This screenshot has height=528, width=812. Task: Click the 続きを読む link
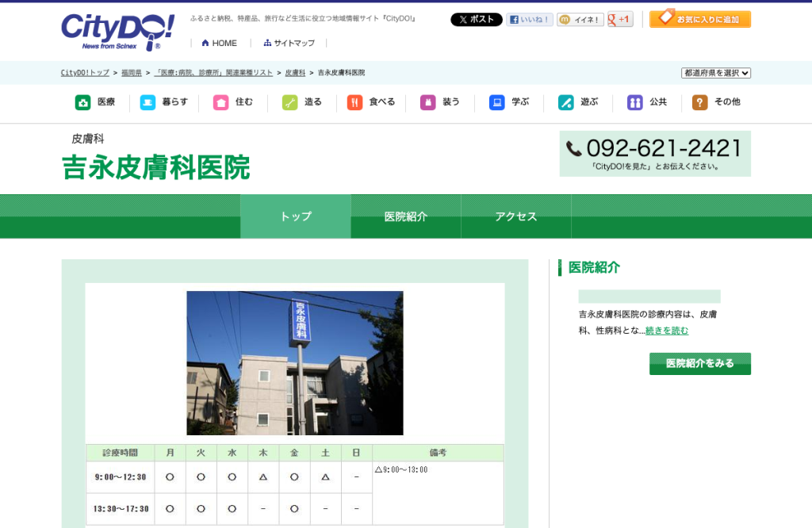tap(667, 331)
